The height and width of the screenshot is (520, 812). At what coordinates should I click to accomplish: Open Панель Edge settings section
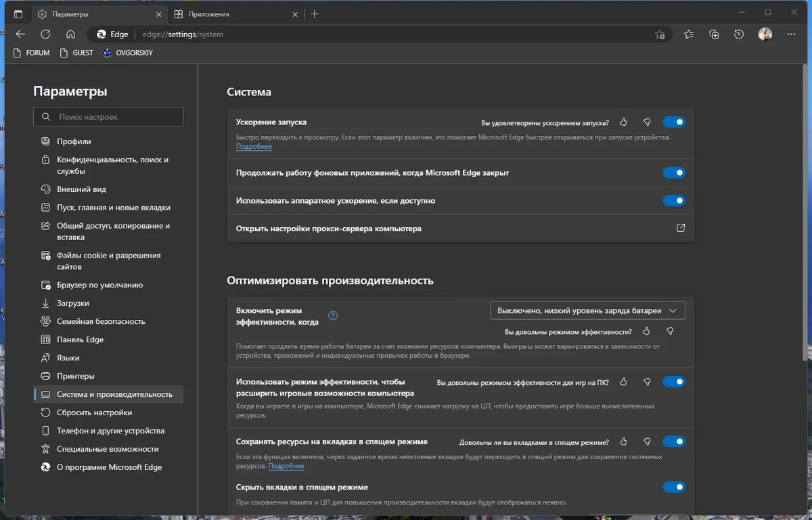108,340
